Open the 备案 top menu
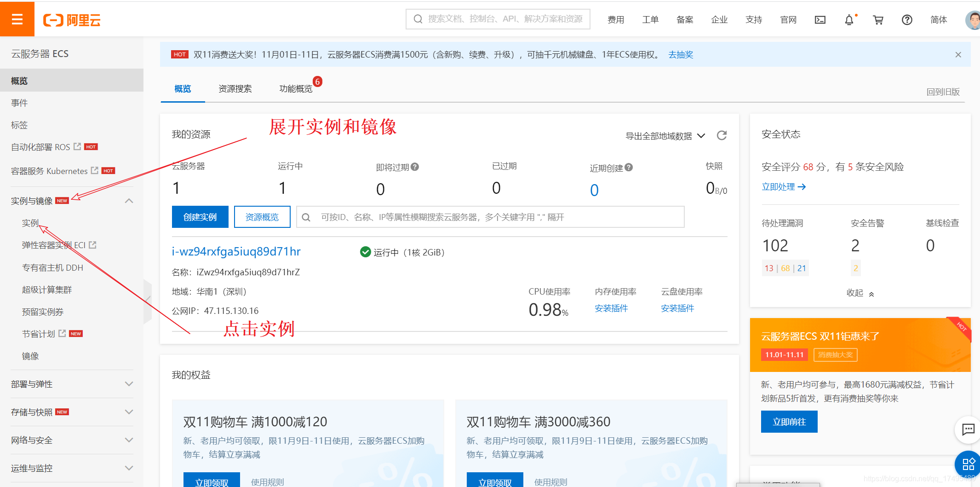This screenshot has width=980, height=487. click(x=685, y=20)
